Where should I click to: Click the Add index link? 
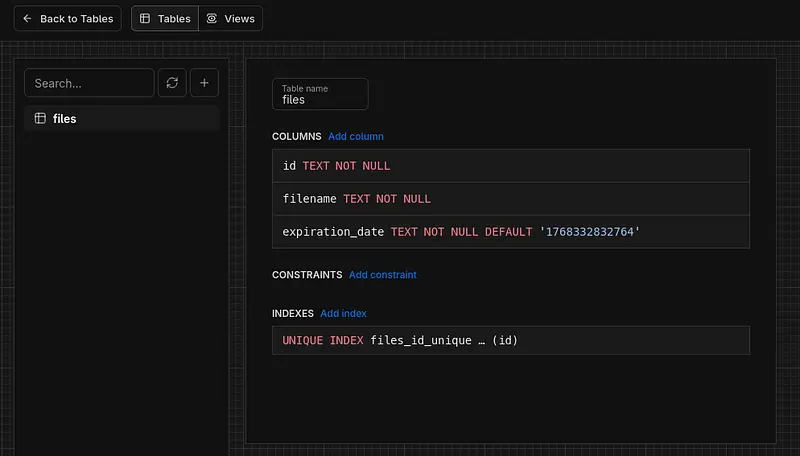click(x=343, y=313)
